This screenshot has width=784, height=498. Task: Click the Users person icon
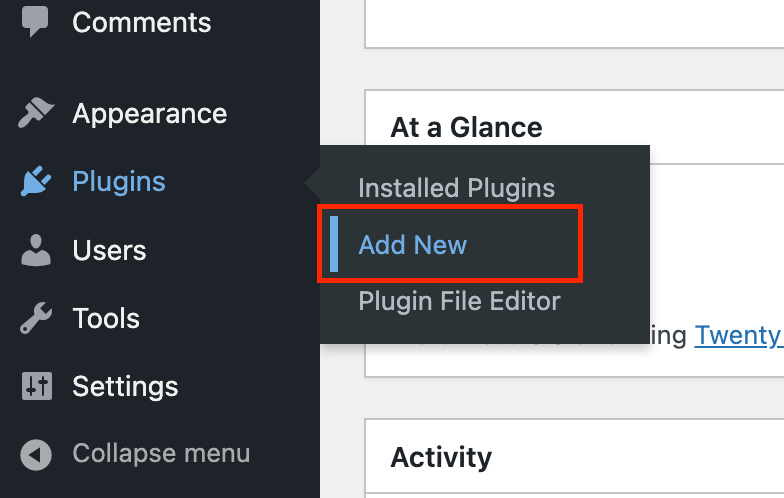tap(36, 250)
